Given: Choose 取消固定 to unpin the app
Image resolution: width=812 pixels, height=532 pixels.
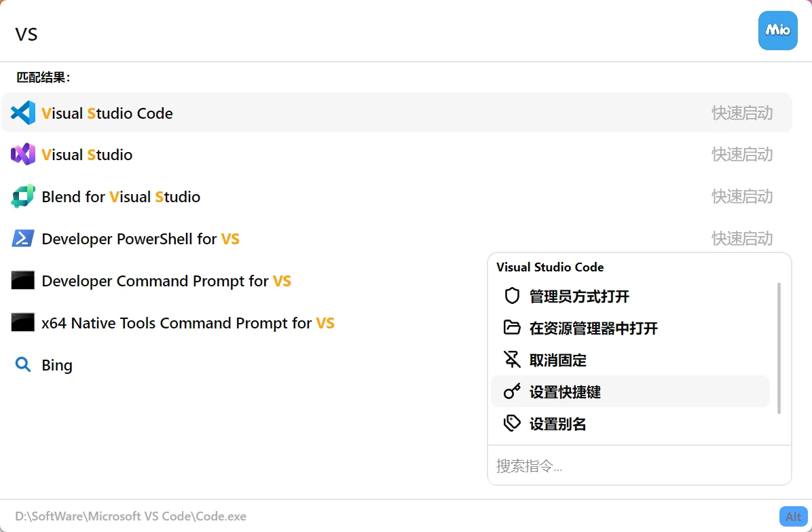Looking at the screenshot, I should [x=557, y=360].
